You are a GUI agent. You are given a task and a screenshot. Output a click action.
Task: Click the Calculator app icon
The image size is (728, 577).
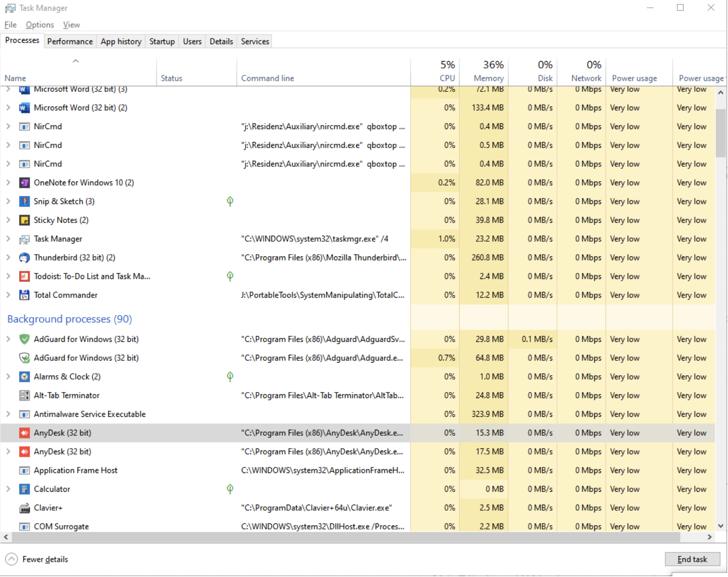pyautogui.click(x=25, y=489)
